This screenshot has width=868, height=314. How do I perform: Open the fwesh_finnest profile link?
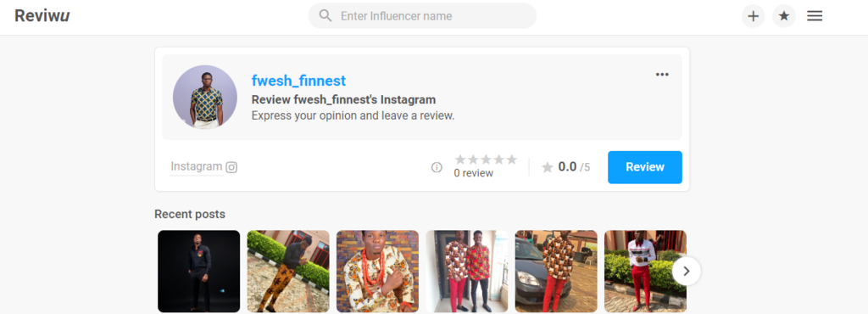click(x=298, y=81)
